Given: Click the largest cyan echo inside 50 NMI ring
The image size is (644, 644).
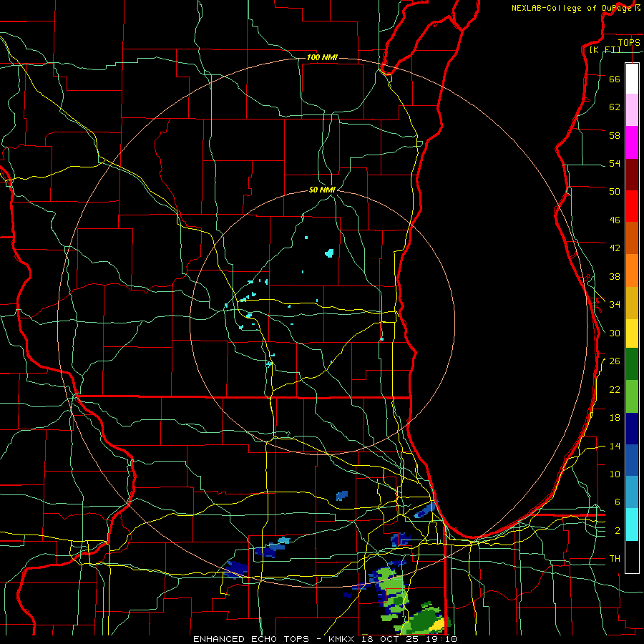Looking at the screenshot, I should click(329, 253).
